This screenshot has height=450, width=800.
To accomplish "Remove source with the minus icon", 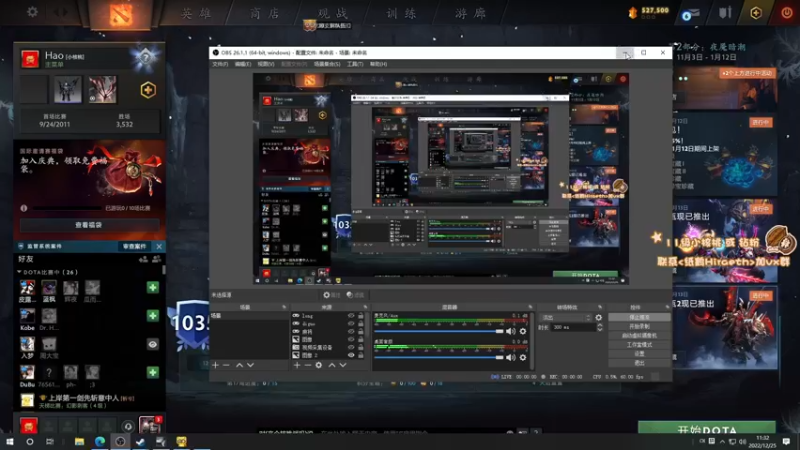I will click(308, 365).
